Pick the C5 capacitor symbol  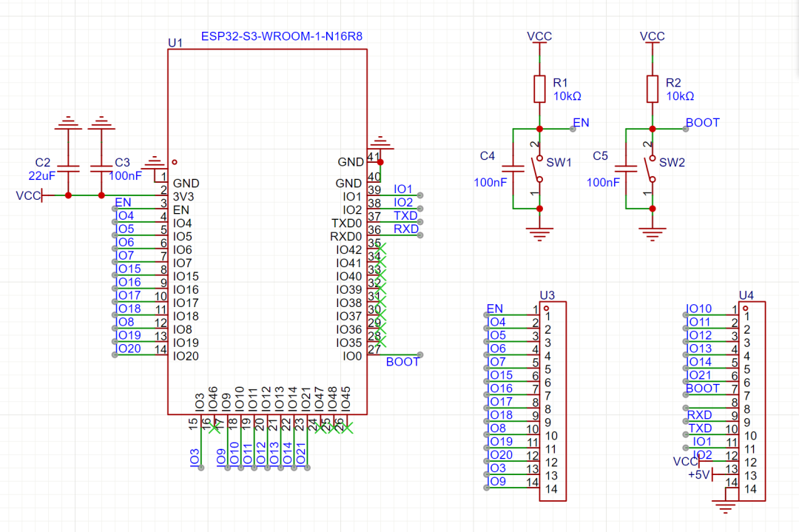pos(626,169)
